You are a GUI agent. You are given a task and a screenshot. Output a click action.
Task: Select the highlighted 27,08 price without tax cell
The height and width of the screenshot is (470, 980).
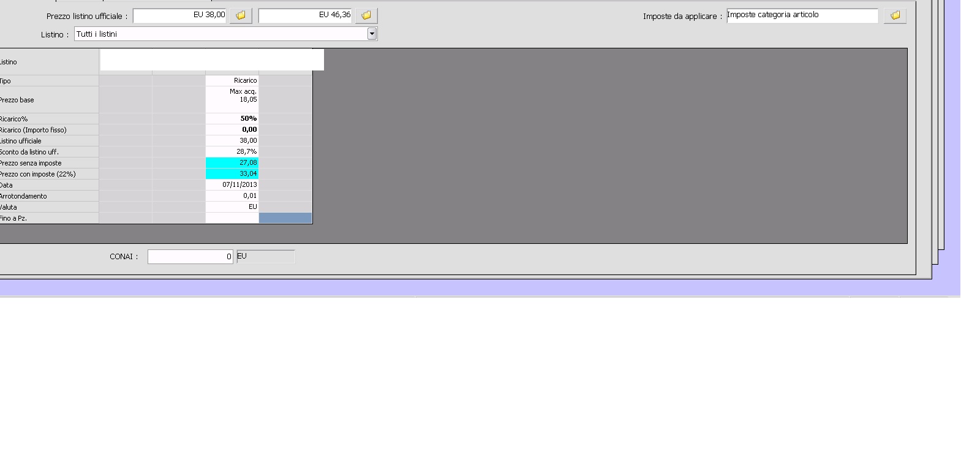click(232, 163)
